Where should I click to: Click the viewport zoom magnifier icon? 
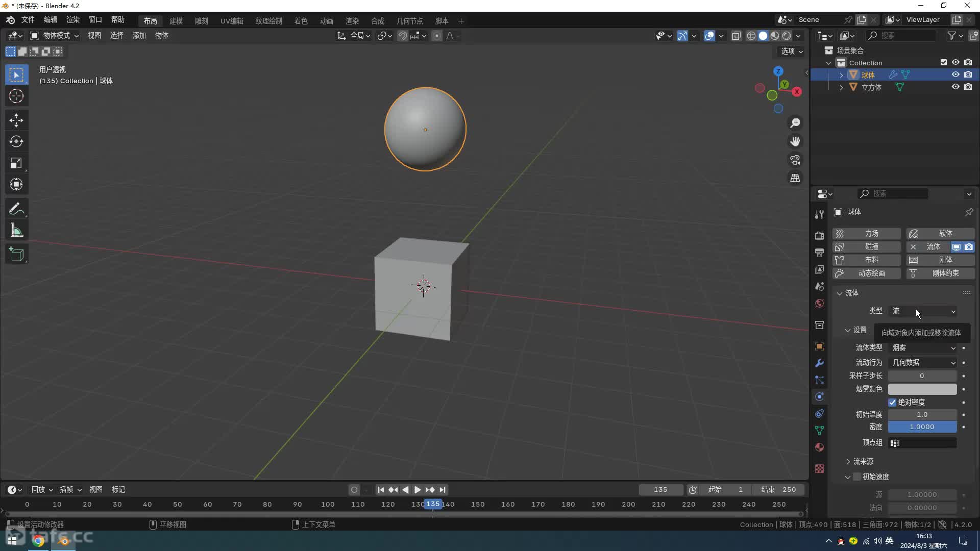(795, 123)
